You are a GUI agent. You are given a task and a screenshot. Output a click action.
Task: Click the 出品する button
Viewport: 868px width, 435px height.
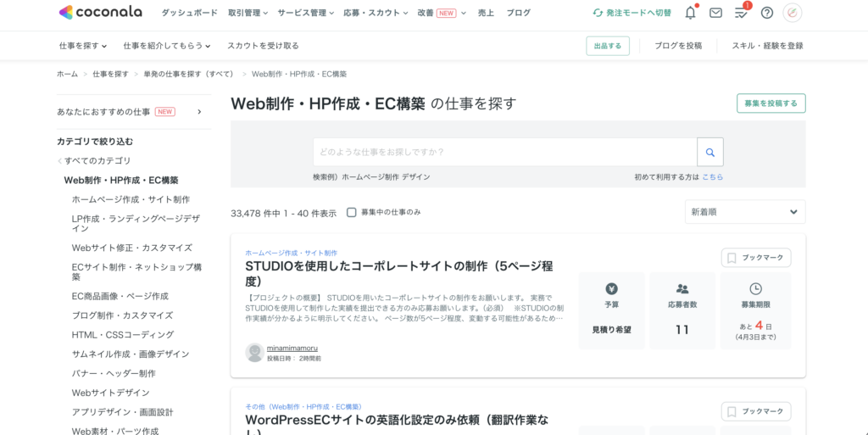[x=607, y=46]
